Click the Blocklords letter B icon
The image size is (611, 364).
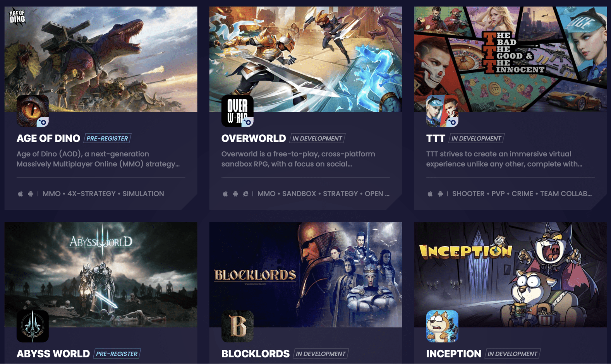237,326
